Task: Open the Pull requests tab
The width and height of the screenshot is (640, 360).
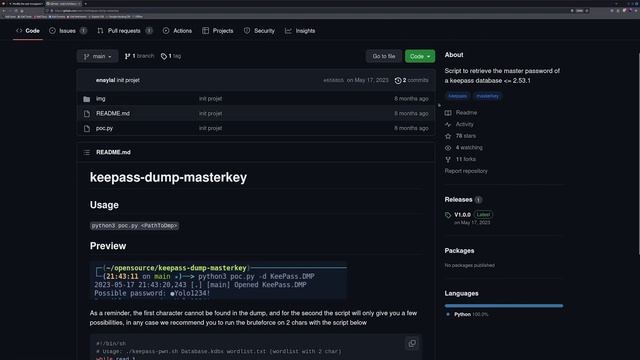Action: click(x=124, y=31)
